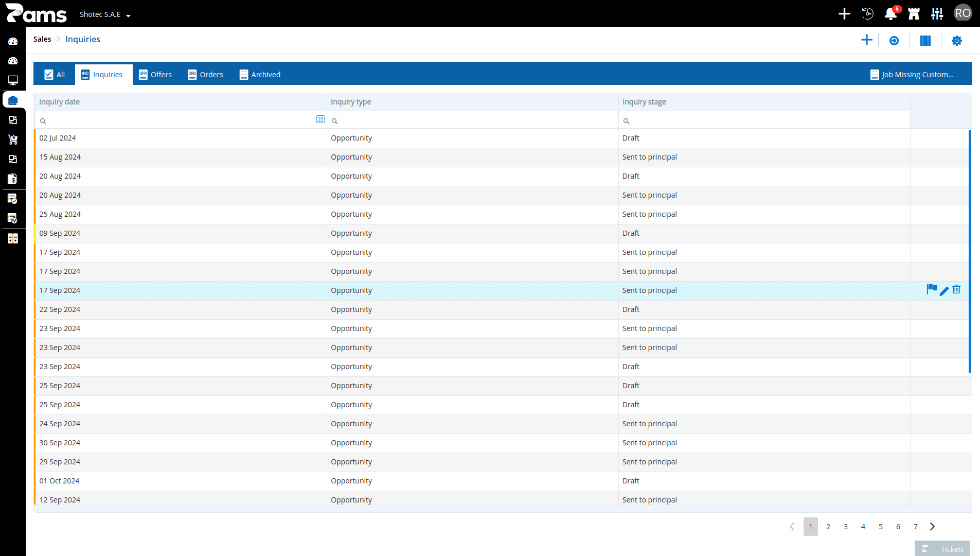Screen dimensions: 980x556
Task: Click the trash delete icon on the highlighted row
Action: point(956,289)
